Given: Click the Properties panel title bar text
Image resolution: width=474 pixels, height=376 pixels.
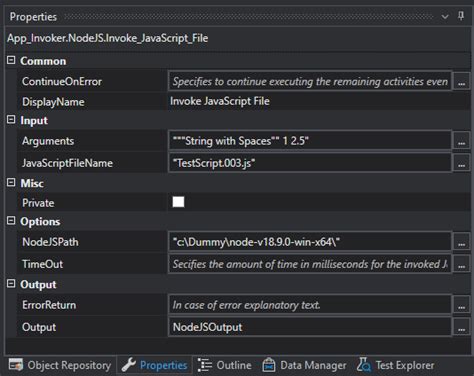Looking at the screenshot, I should (33, 17).
